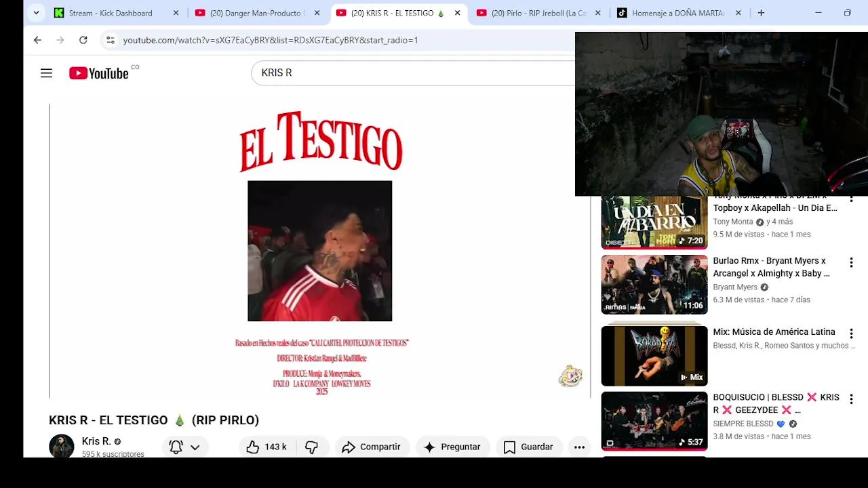Open the YouTube guide hamburger menu
868x488 pixels.
(46, 73)
